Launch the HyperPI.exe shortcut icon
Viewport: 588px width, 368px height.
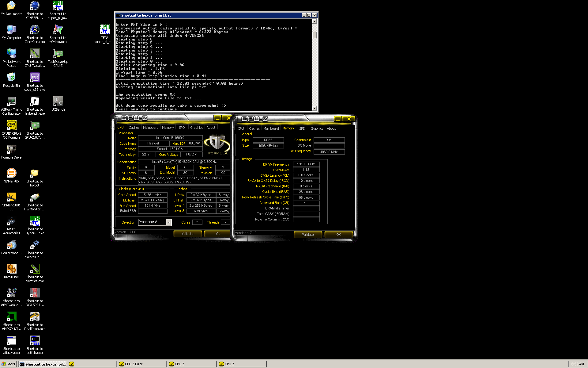pyautogui.click(x=35, y=225)
